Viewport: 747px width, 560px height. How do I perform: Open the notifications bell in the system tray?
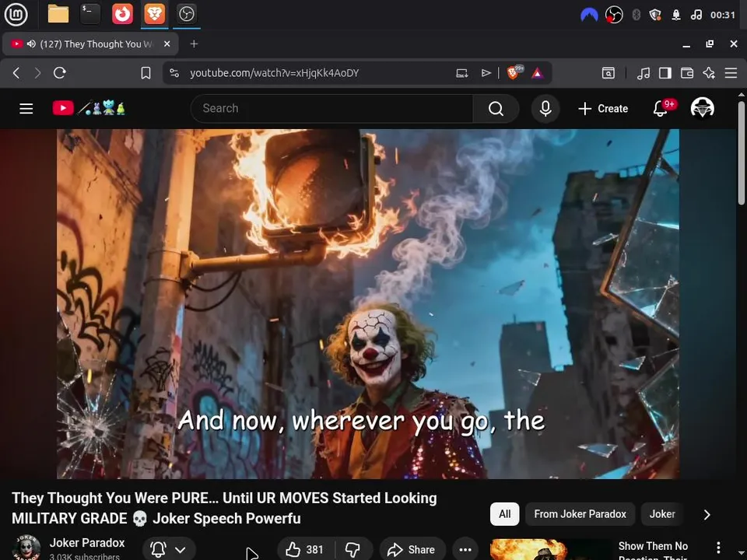676,15
